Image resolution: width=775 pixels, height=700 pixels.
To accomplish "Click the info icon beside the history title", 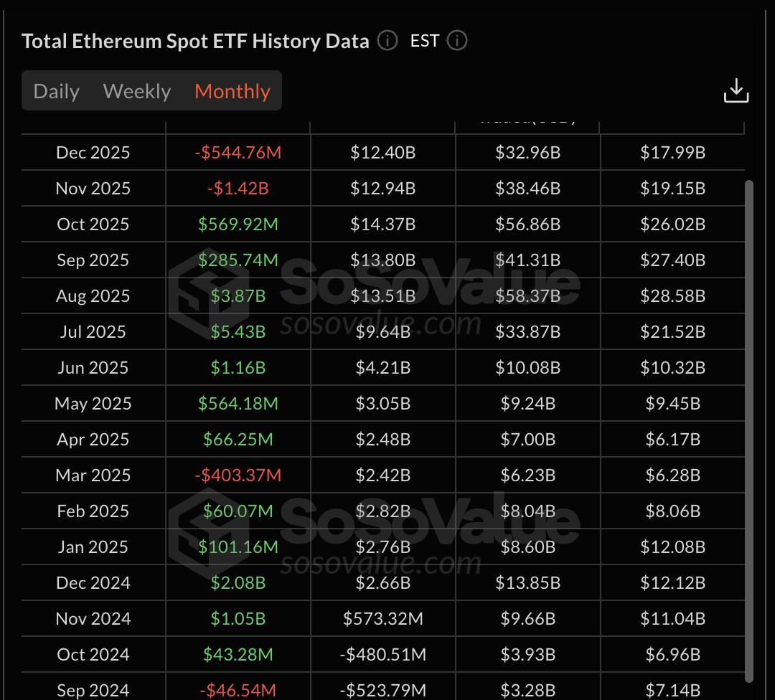I will (387, 41).
